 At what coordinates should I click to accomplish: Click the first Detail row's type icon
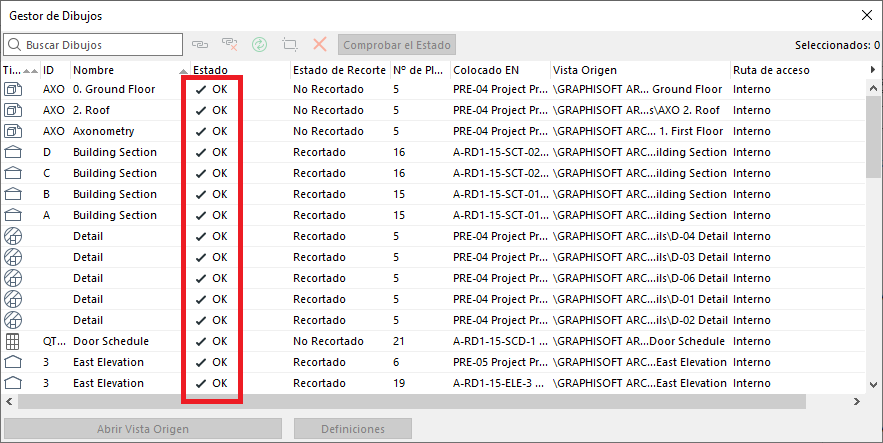point(14,236)
